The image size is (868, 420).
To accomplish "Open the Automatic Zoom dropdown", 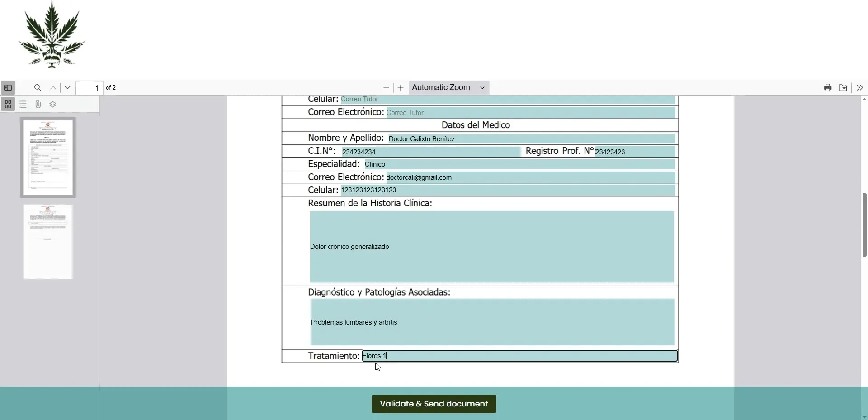I will (449, 88).
